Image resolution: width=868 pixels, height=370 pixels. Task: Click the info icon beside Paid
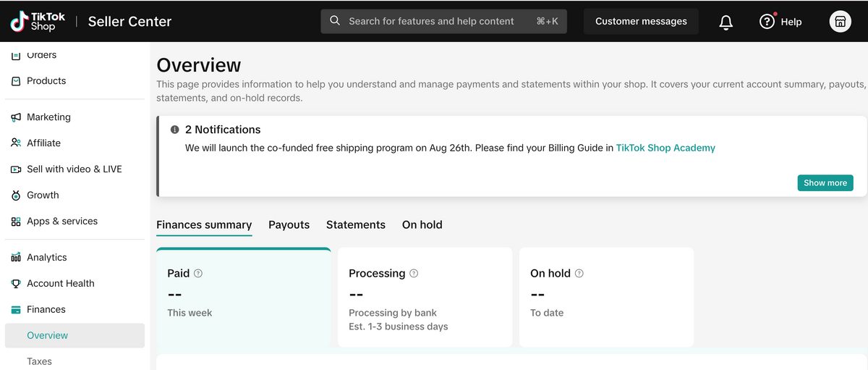tap(198, 274)
